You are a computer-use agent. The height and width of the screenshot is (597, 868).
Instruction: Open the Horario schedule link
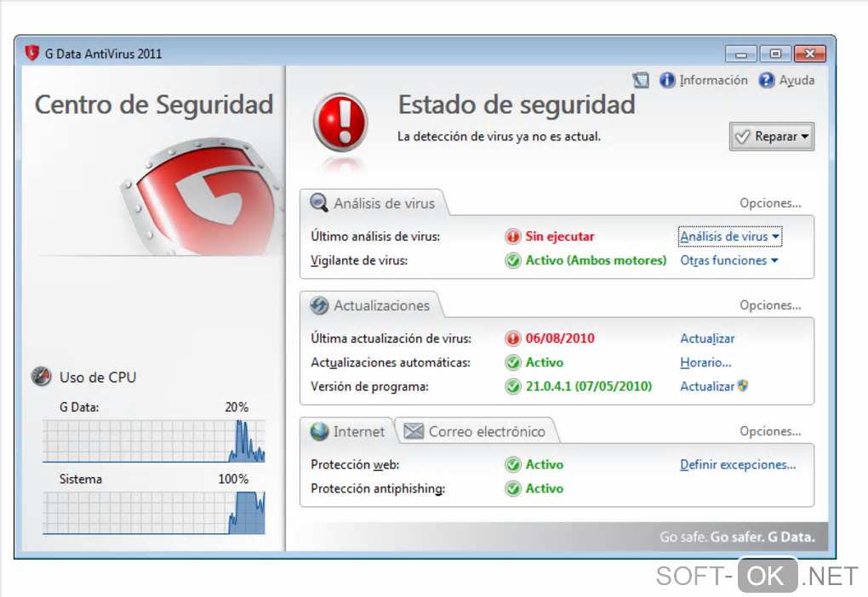click(705, 362)
